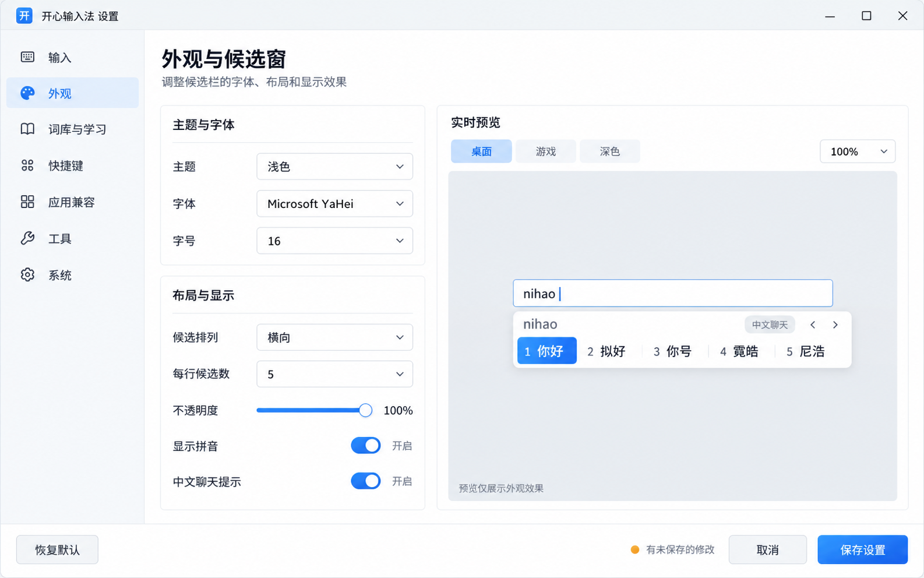Viewport: 924px width, 578px height.
Task: Click the gear icon beside 系统
Action: pyautogui.click(x=27, y=274)
